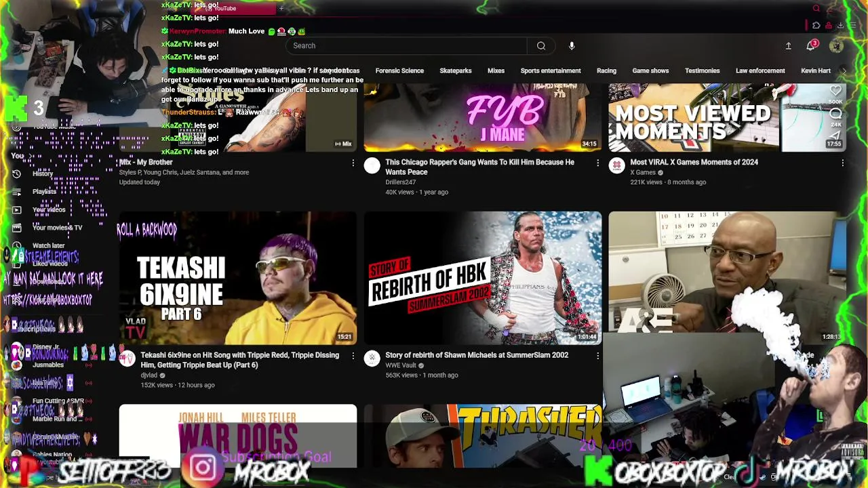
Task: Open the account avatar menu
Action: pyautogui.click(x=836, y=45)
